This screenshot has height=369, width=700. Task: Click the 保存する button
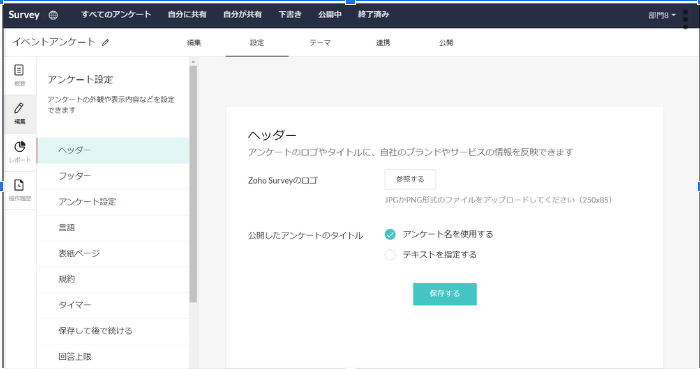tap(445, 294)
